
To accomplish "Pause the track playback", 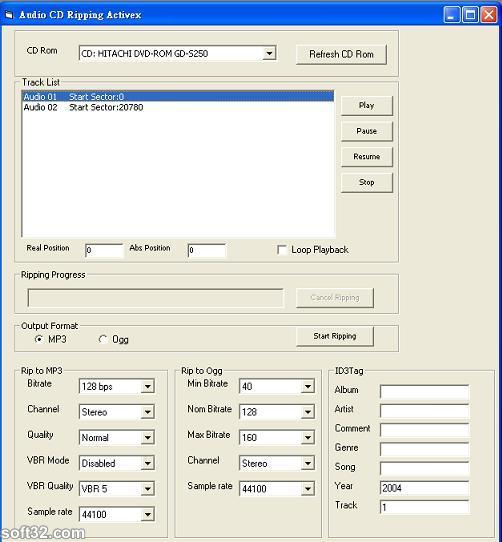I will (x=367, y=131).
